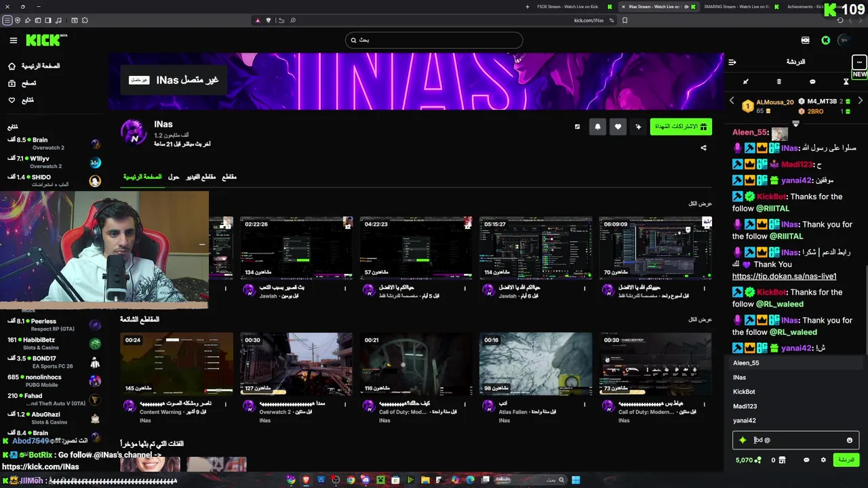868x488 pixels.
Task: Click the sparkle icon next to subscribe
Action: point(638,127)
